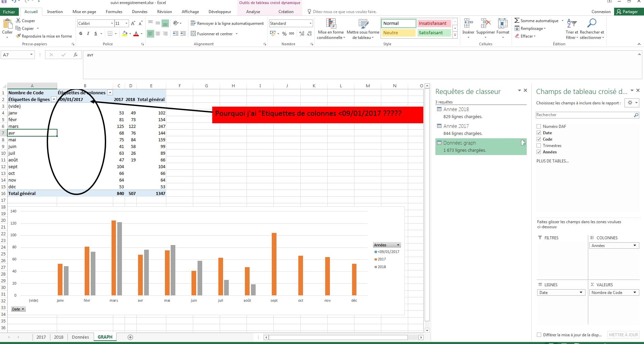
Task: Open Étiquettes de lignes filter dropdown
Action: point(54,99)
